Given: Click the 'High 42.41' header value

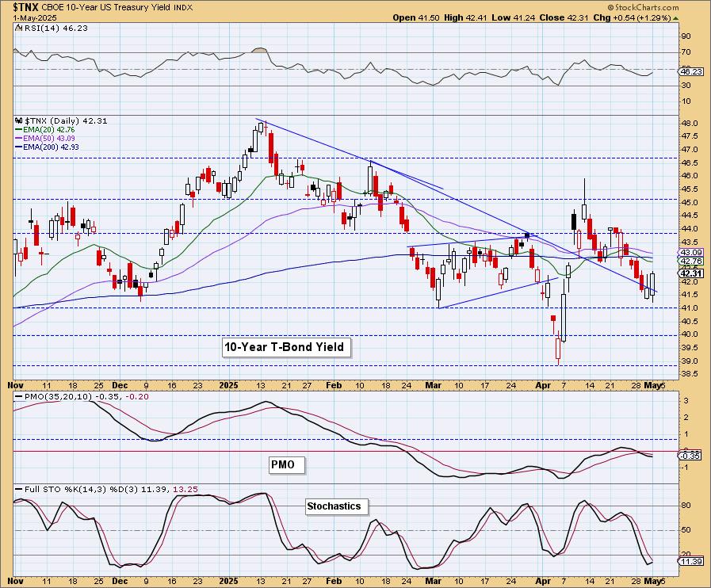Looking at the screenshot, I should [465, 17].
